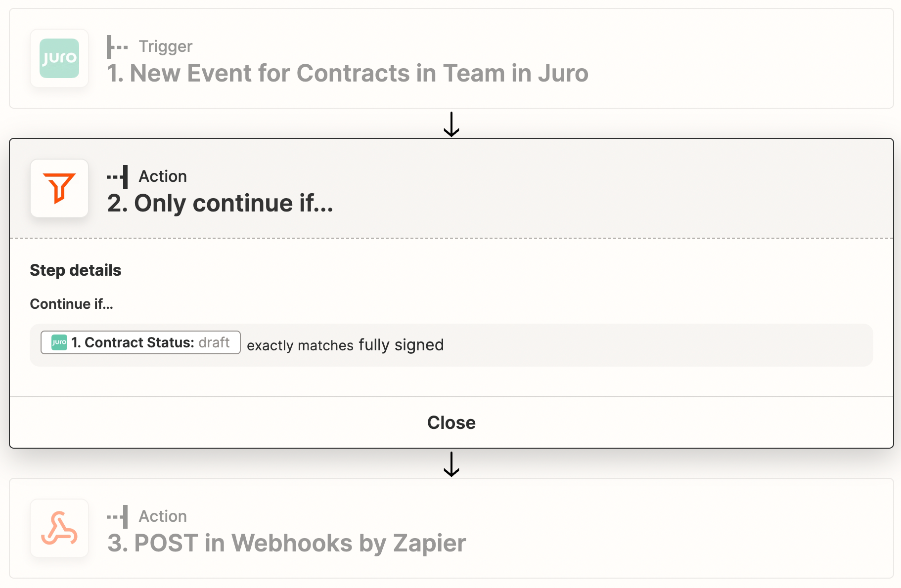Click the filter condition row background
Image resolution: width=901 pixels, height=588 pixels.
643,345
